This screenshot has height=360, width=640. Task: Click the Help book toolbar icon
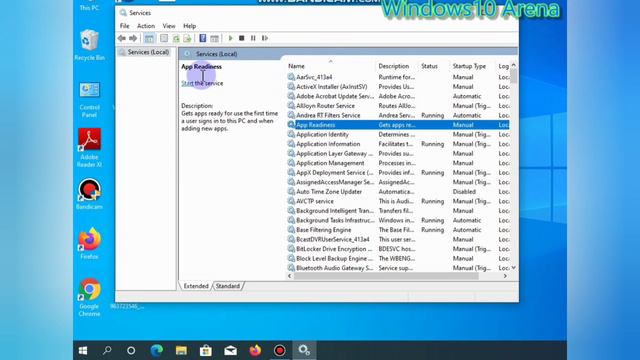[x=202, y=38]
